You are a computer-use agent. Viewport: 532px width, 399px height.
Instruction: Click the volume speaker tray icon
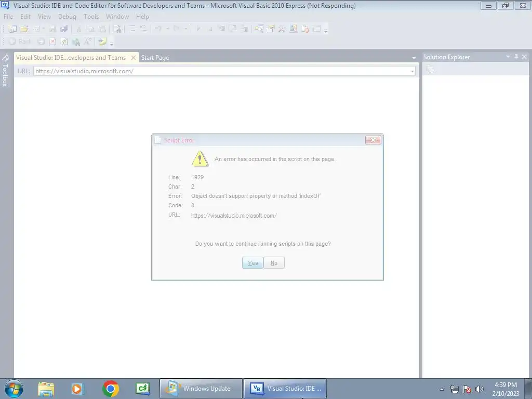click(x=480, y=389)
